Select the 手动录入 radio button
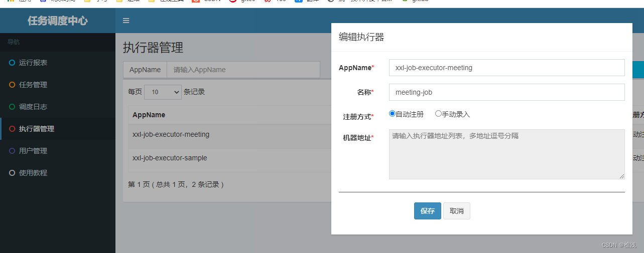 438,114
